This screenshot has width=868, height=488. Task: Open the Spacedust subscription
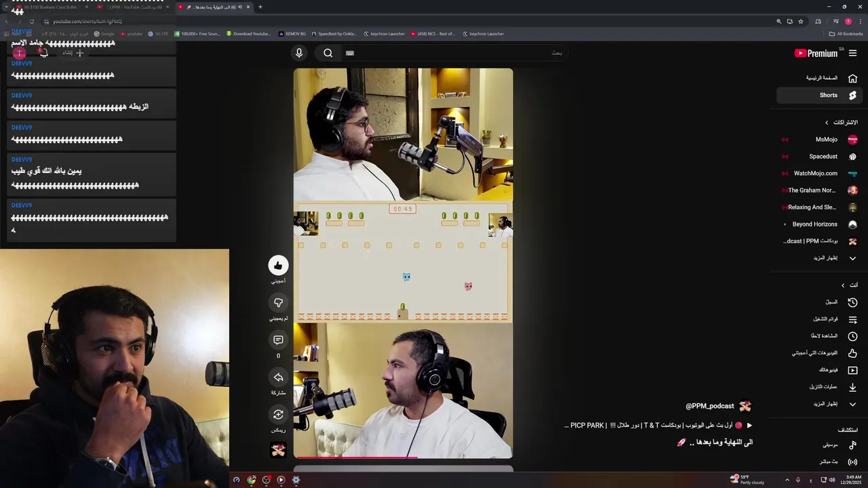(819, 157)
